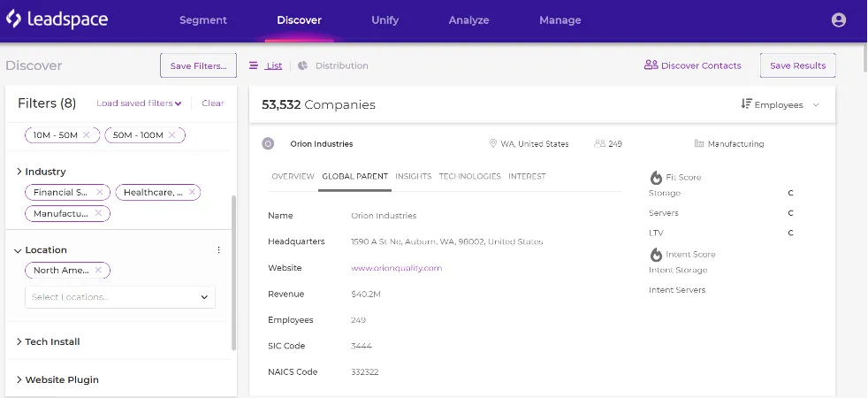
Task: Click the Orion Industries avatar circle
Action: (x=268, y=144)
